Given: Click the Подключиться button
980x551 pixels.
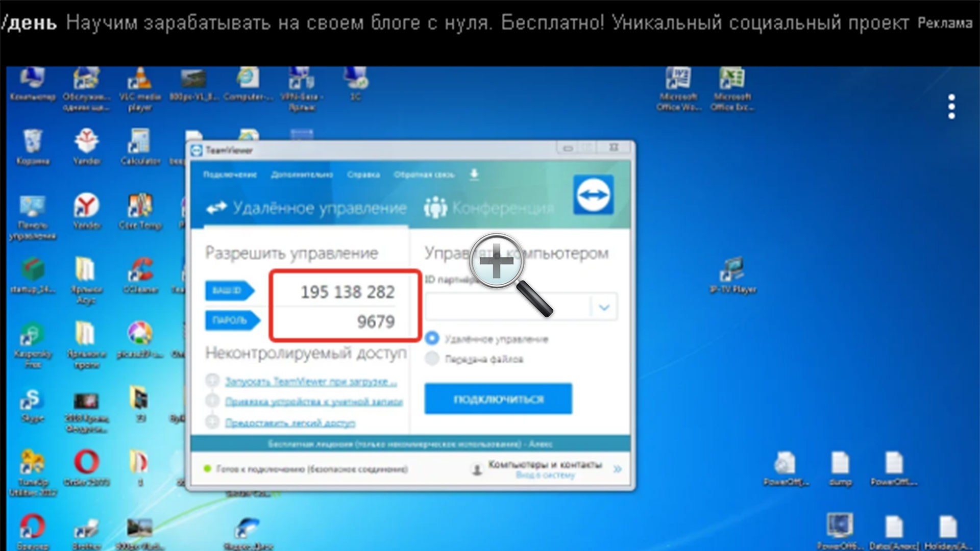Looking at the screenshot, I should coord(498,399).
